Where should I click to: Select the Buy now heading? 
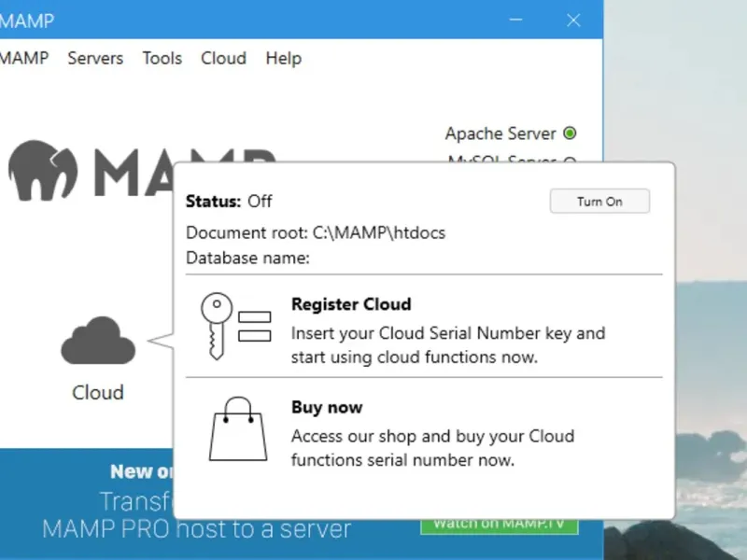[x=327, y=408]
